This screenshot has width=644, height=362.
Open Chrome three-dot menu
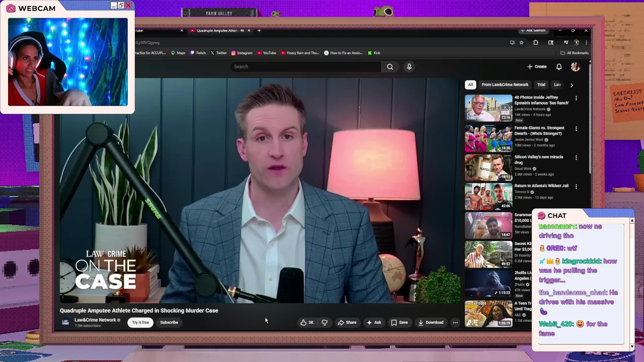586,43
